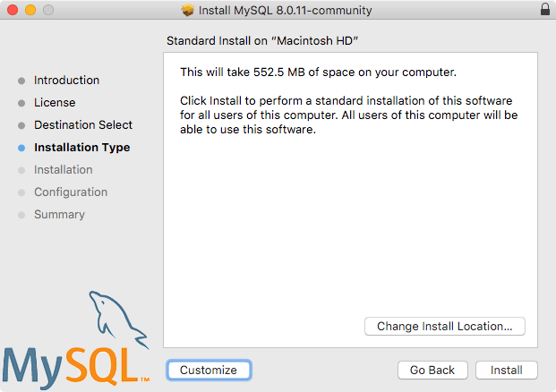The image size is (556, 392).
Task: Click the package icon beside the window title
Action: tap(187, 11)
